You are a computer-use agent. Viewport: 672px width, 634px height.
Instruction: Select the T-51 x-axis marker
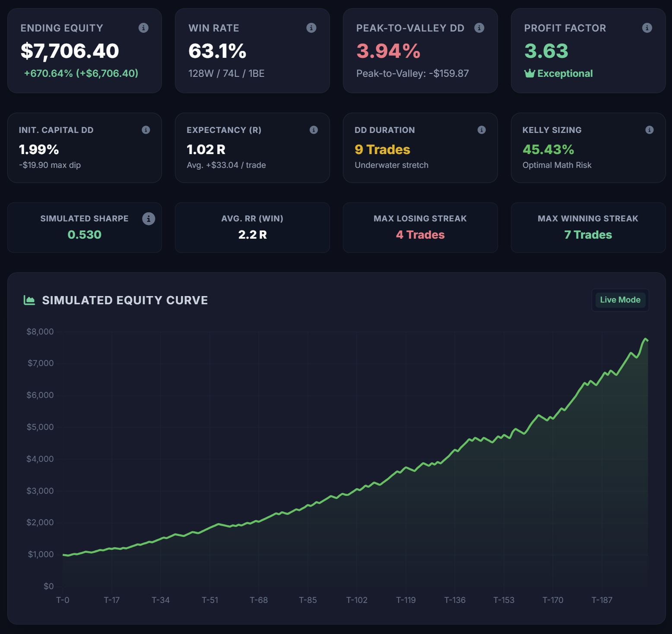coord(210,600)
